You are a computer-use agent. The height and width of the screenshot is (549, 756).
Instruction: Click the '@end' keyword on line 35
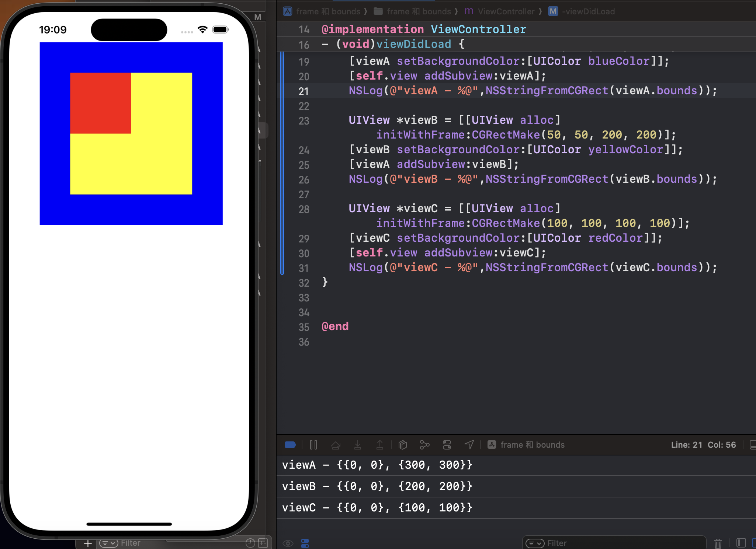(x=335, y=326)
